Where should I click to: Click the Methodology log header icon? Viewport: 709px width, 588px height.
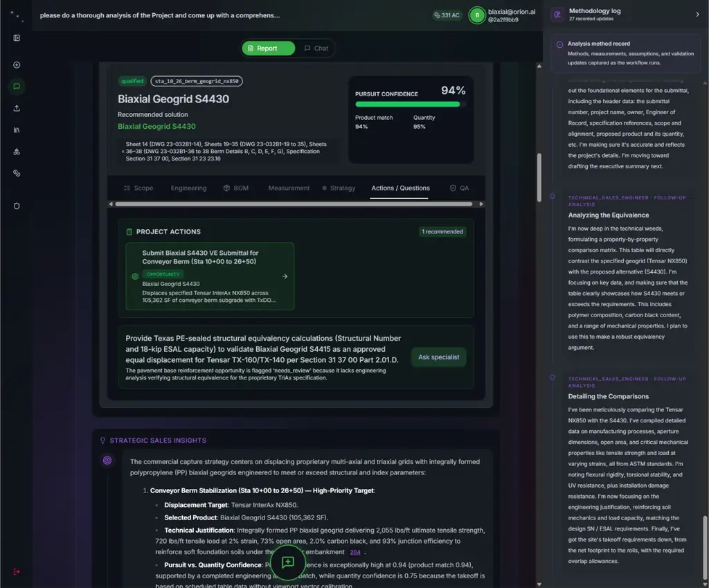[x=557, y=15]
